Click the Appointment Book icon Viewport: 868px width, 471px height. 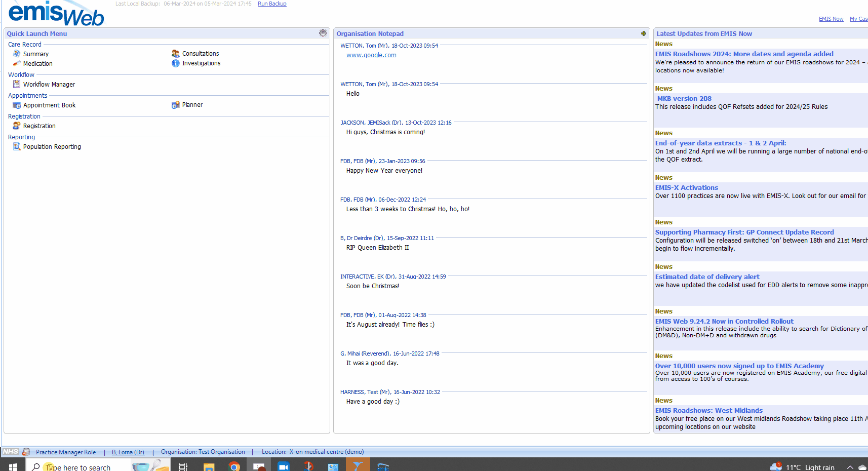(x=17, y=105)
